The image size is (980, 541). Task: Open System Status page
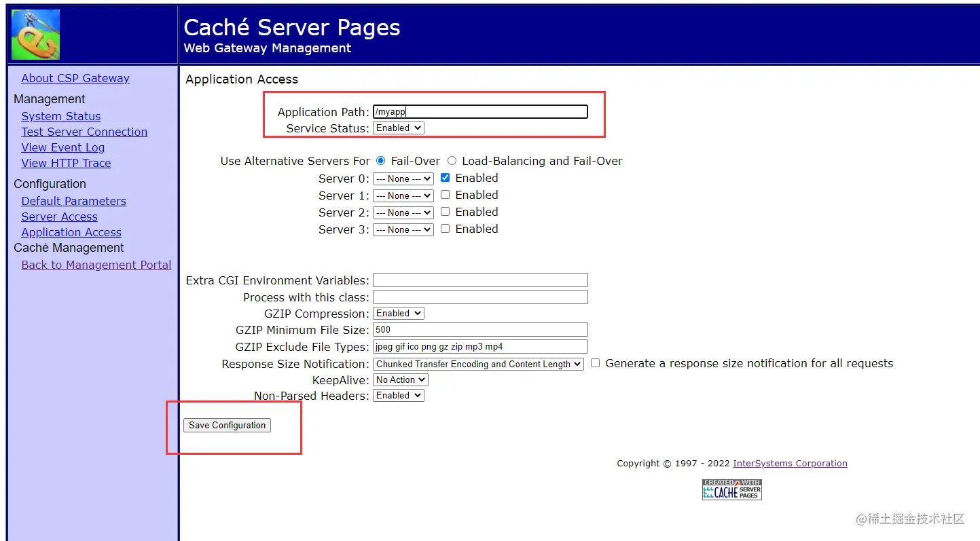[x=61, y=116]
